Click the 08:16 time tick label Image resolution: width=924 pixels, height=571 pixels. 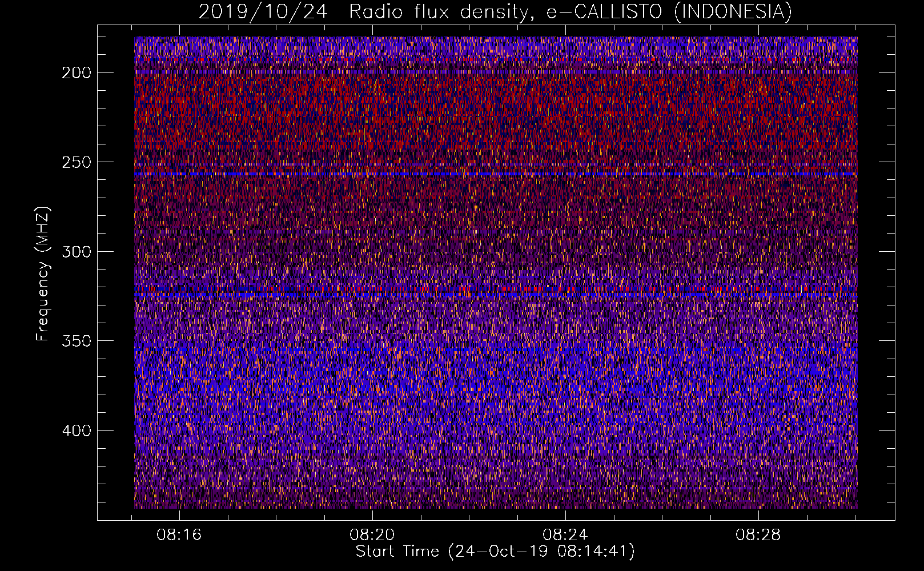pos(179,535)
